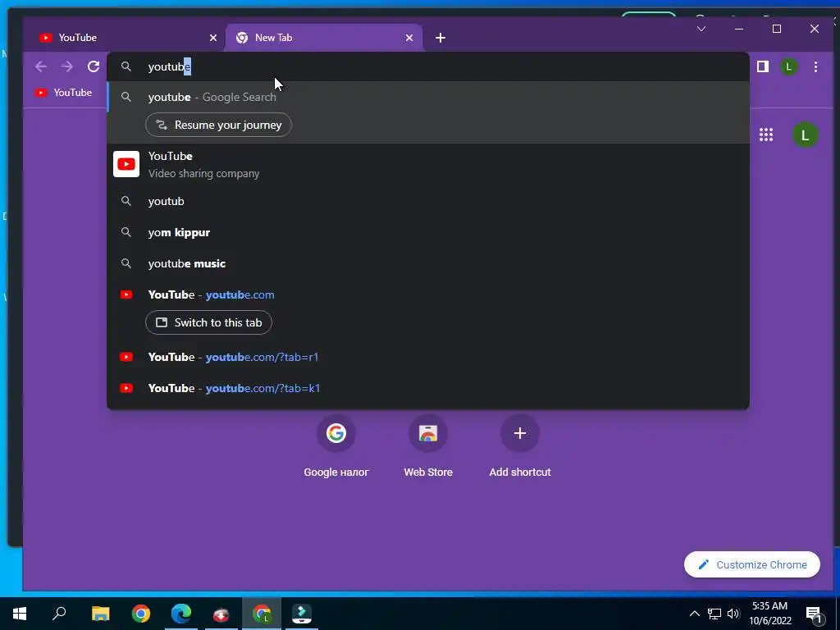Open the red download app on taskbar
Screen dimensions: 840x630
click(221, 614)
